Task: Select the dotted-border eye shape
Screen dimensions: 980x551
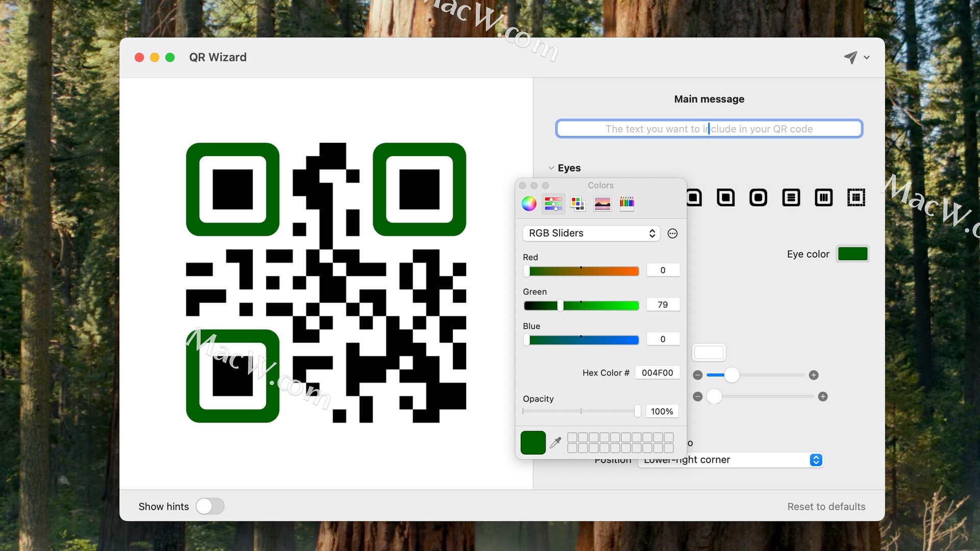Action: pos(856,197)
